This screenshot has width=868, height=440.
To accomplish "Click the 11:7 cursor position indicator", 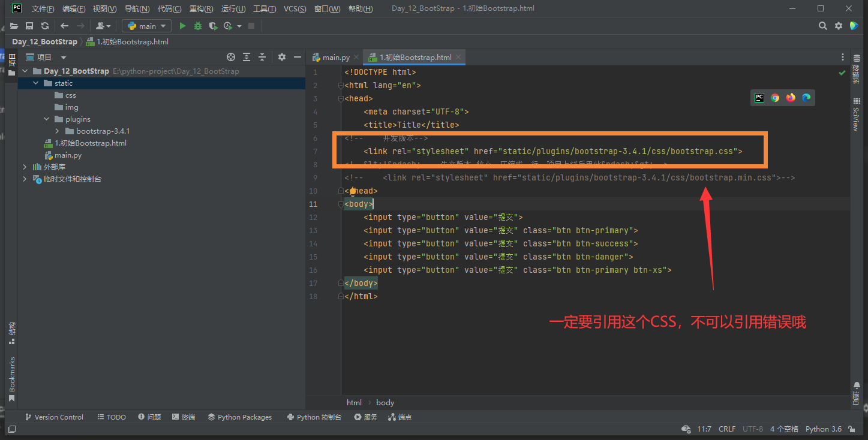I will pos(704,429).
